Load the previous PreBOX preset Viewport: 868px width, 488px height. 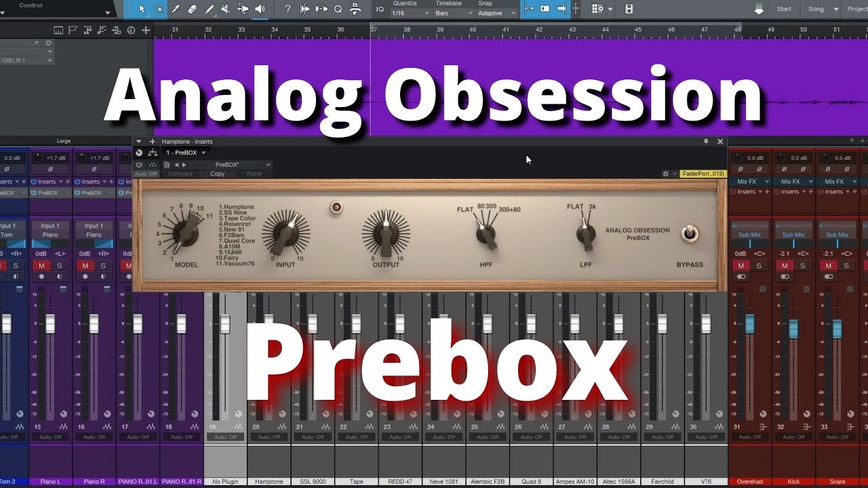tap(176, 165)
